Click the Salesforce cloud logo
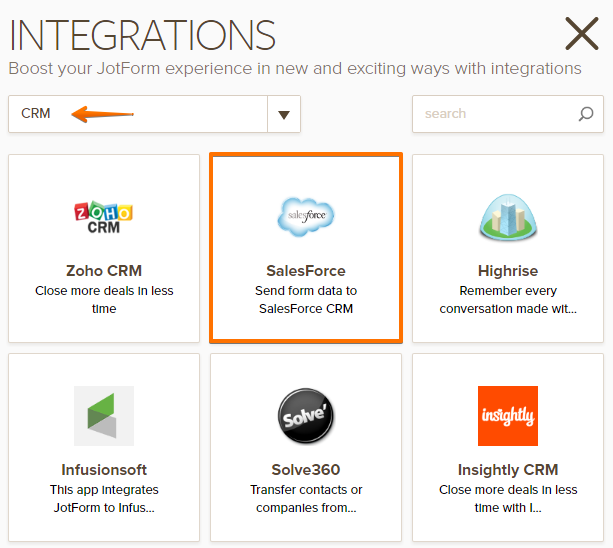The width and height of the screenshot is (613, 548). pos(306,217)
